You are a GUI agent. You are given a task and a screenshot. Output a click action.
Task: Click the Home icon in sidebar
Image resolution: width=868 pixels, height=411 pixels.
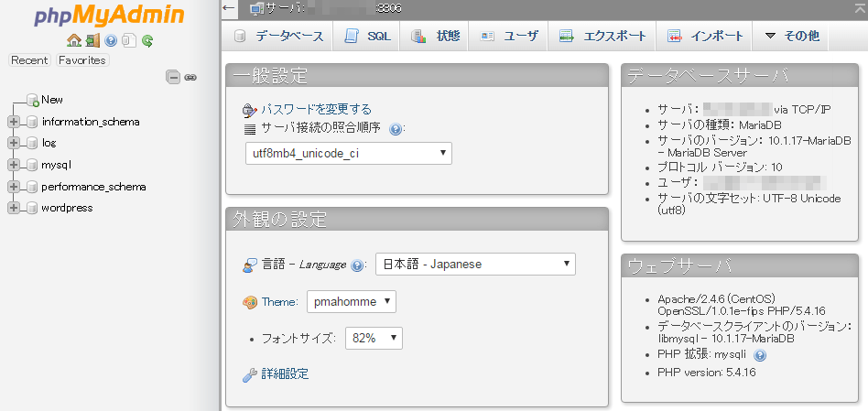pos(74,40)
